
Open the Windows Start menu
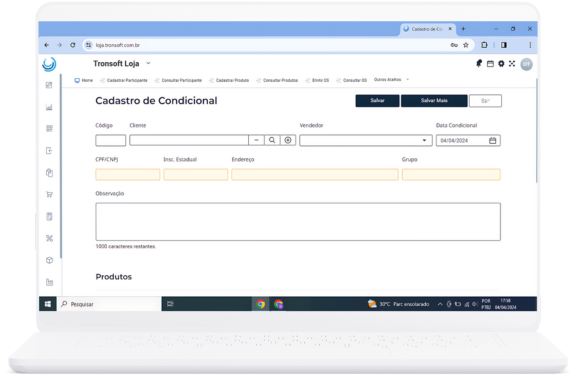48,304
